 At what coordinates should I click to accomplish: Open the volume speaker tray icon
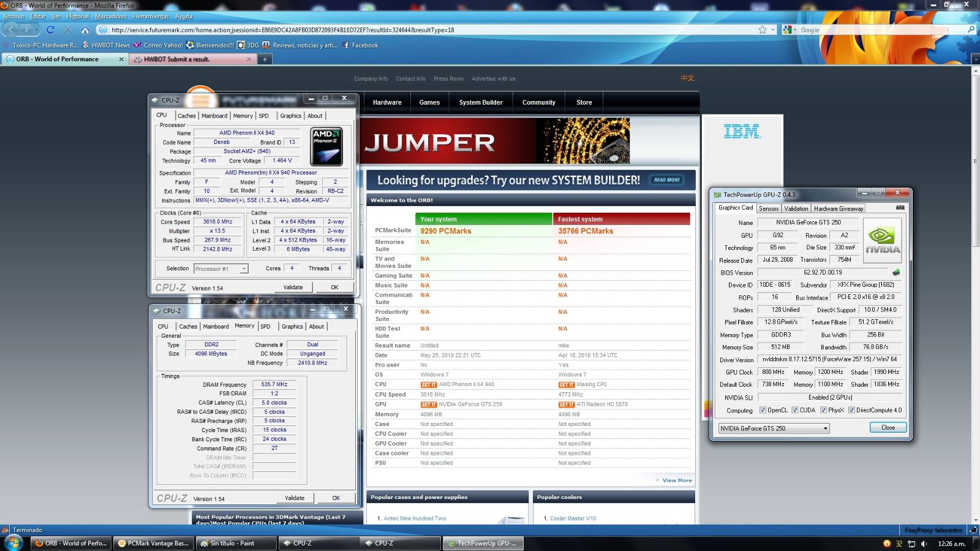point(924,544)
